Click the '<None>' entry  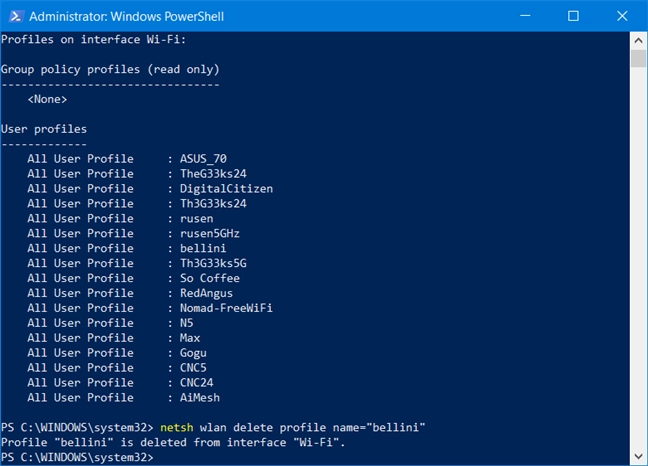(47, 100)
